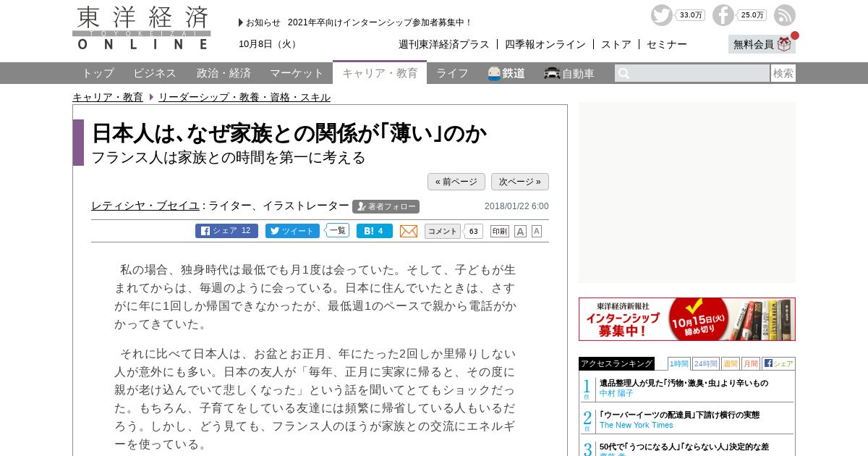868x456 pixels.
Task: Open the ライフ navigation tab
Action: 452,73
